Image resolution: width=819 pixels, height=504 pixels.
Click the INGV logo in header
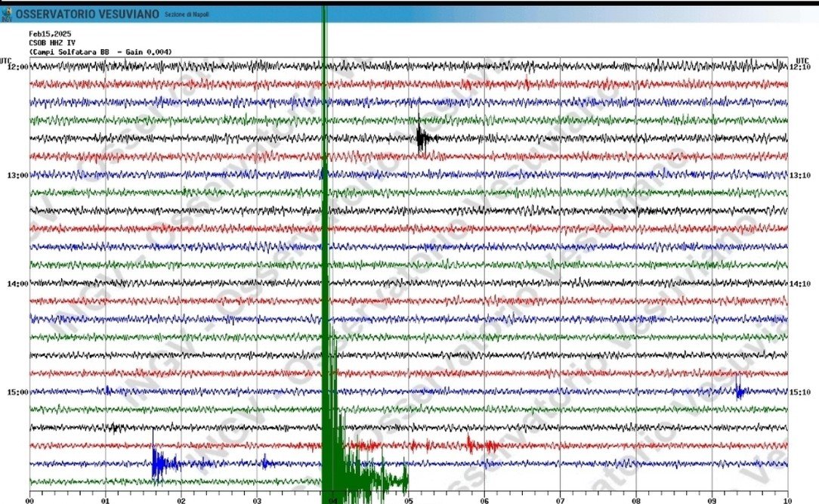click(x=7, y=14)
